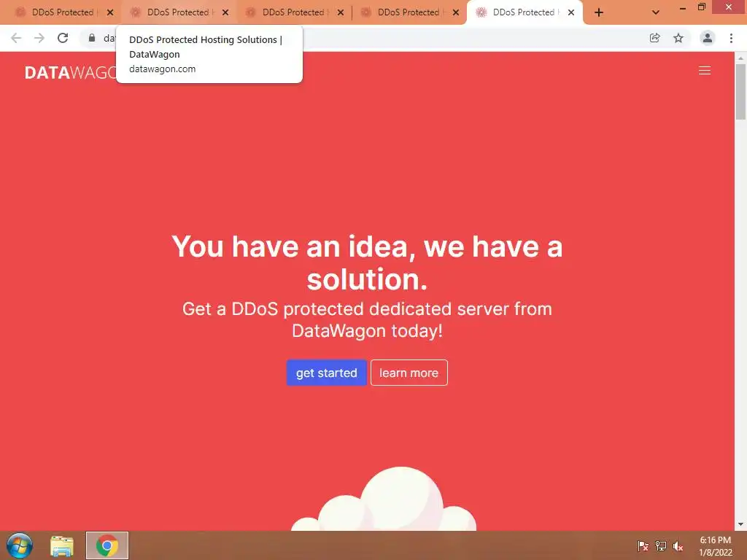Open the Action Center flag icon
Screen dimensions: 747x560
pos(643,545)
